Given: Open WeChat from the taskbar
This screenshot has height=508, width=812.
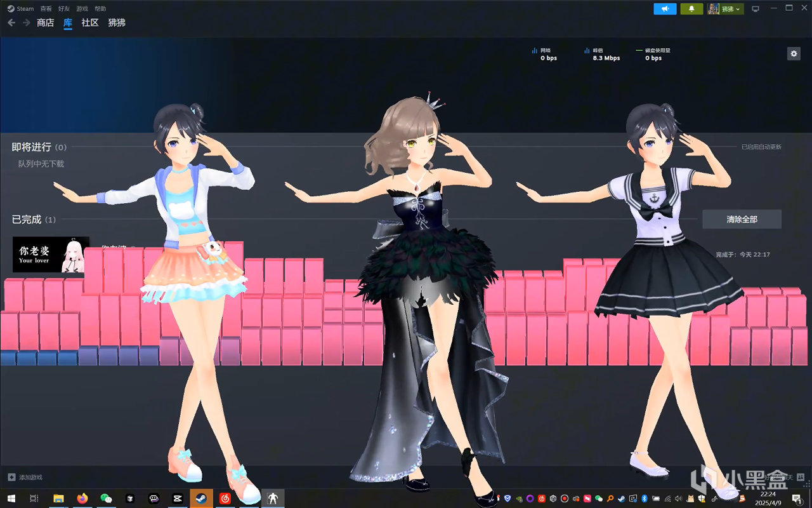Looking at the screenshot, I should [x=106, y=498].
